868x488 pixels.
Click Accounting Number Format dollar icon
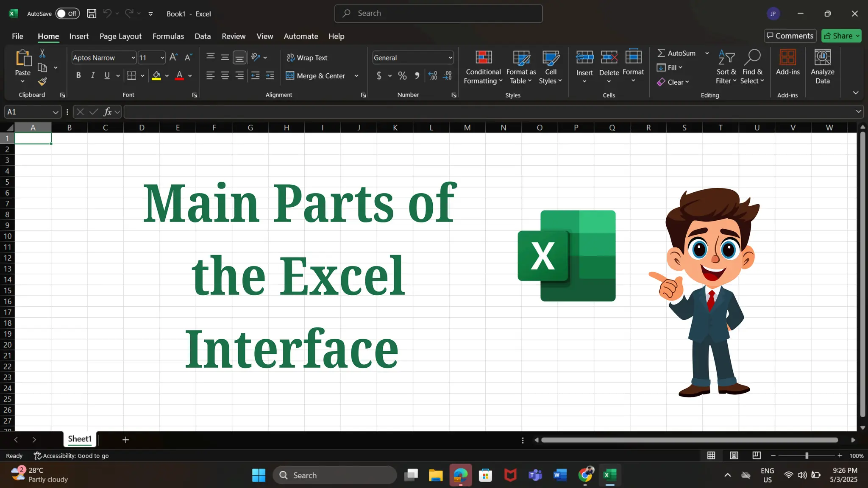tap(379, 75)
